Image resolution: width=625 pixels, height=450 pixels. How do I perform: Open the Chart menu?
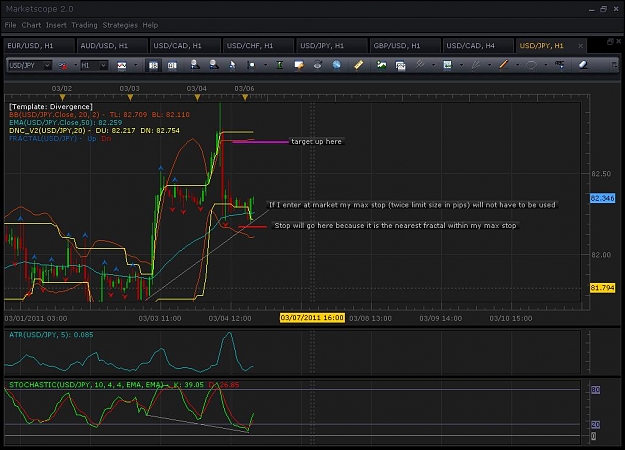pyautogui.click(x=31, y=25)
